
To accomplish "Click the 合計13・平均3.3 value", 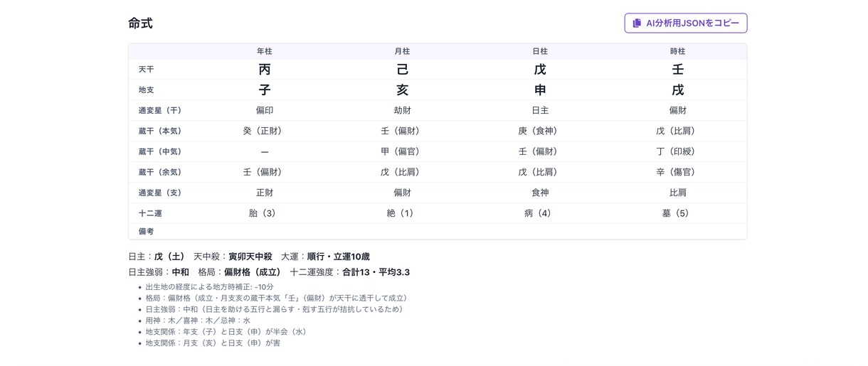I will tap(376, 272).
